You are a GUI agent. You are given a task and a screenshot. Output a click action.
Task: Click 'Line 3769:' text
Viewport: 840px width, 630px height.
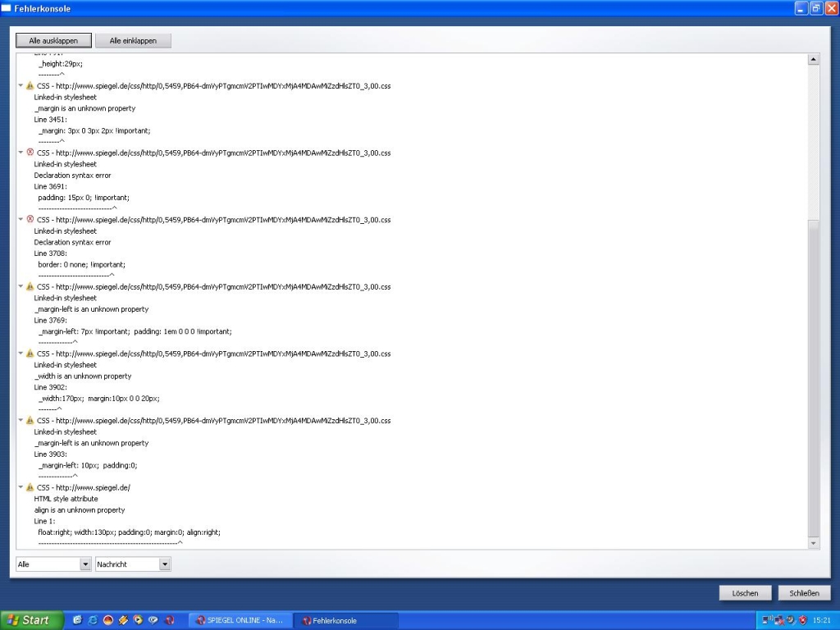tap(50, 321)
